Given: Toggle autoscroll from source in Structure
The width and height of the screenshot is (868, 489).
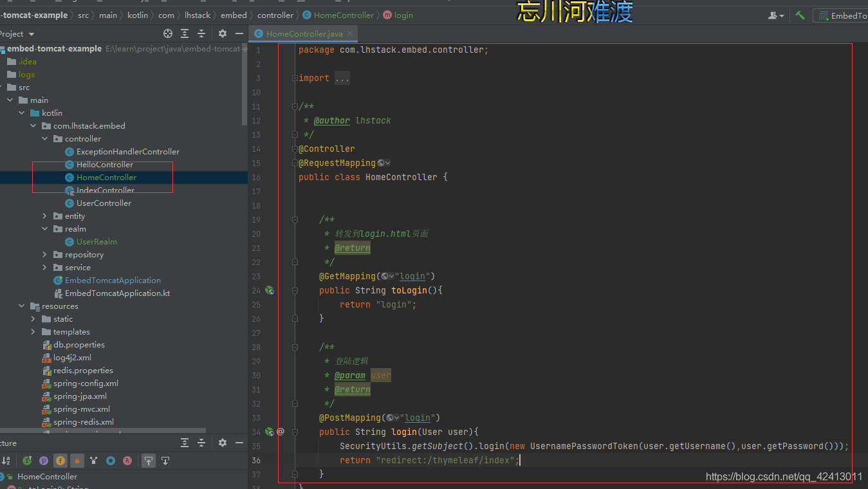Looking at the screenshot, I should 165,461.
